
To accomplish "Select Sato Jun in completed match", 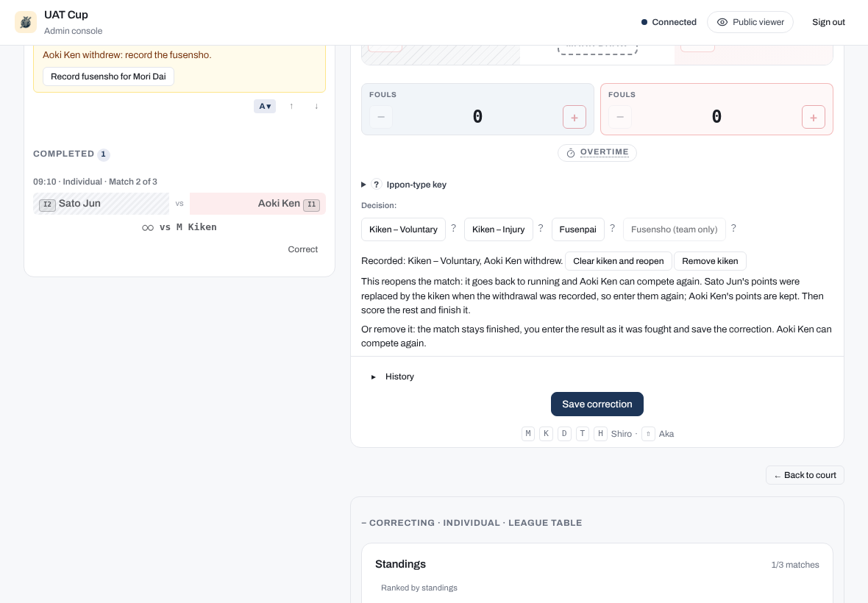I will pyautogui.click(x=102, y=204).
